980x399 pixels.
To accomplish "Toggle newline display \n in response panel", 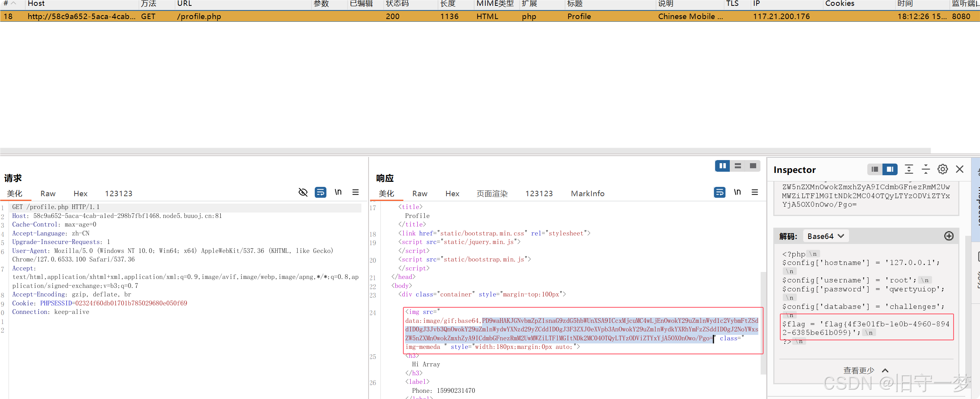I will point(737,192).
